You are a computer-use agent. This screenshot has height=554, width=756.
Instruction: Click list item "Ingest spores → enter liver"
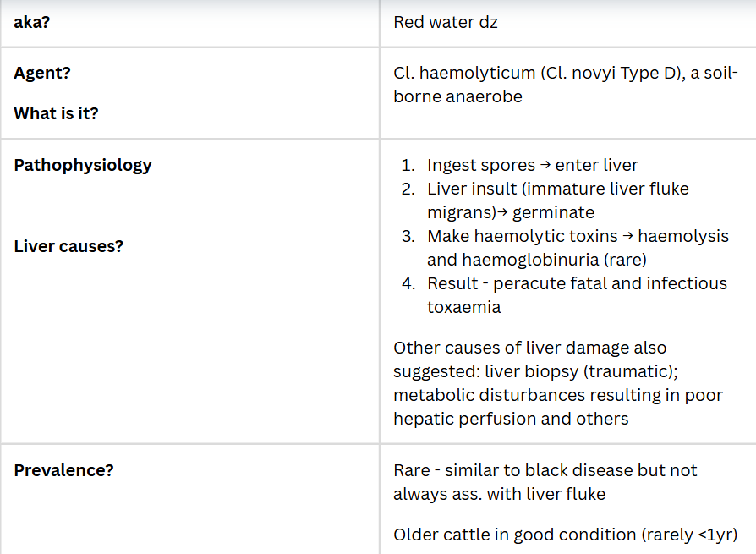(532, 165)
